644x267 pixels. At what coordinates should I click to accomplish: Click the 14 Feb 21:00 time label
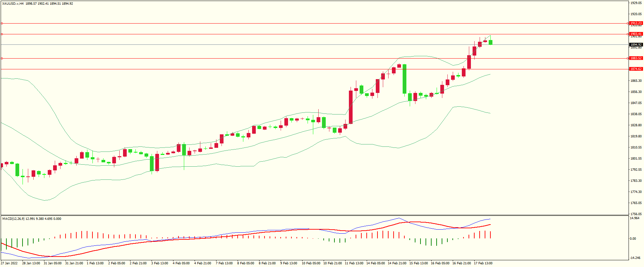(x=397, y=263)
